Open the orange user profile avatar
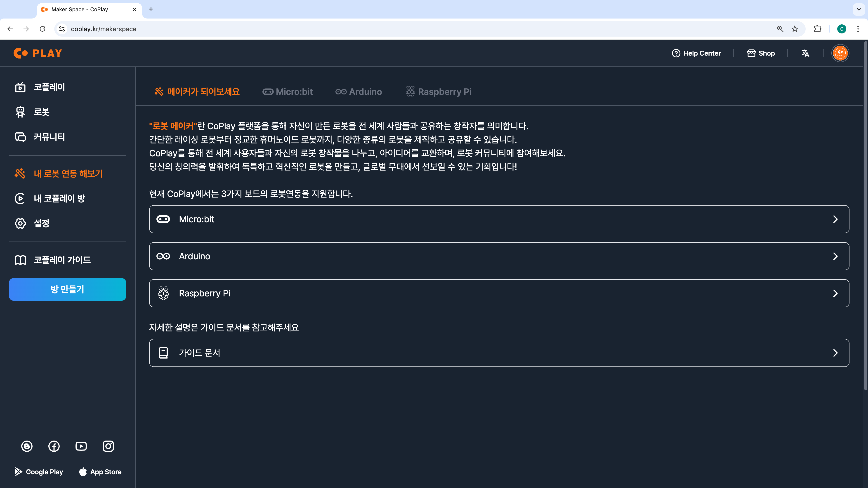 (840, 53)
